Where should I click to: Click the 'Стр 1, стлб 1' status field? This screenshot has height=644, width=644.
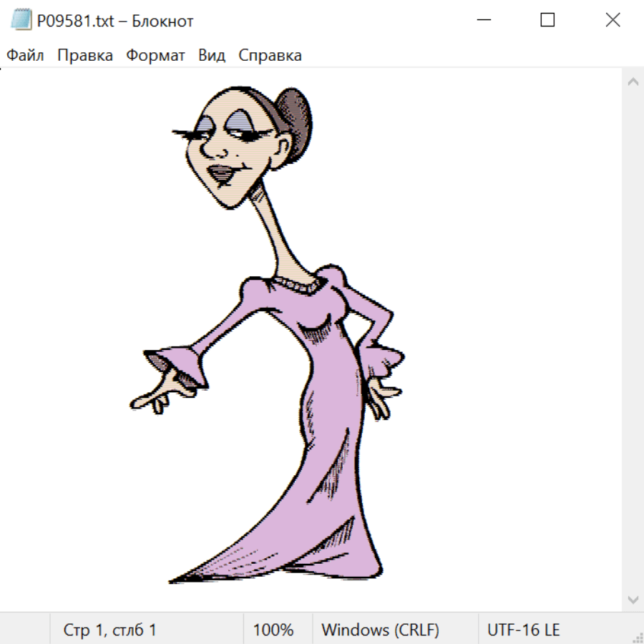(x=110, y=630)
